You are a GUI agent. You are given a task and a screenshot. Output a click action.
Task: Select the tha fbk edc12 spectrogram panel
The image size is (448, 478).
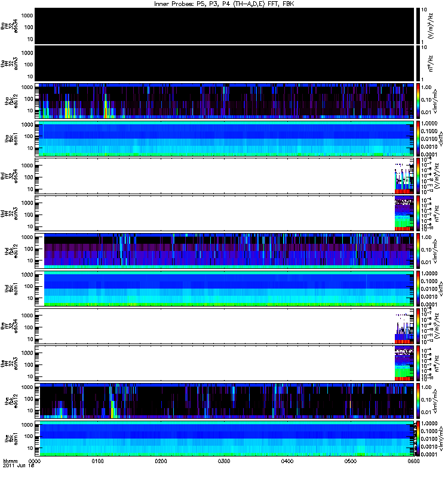(224, 101)
